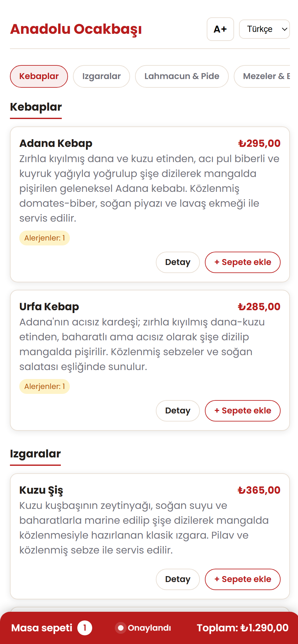
Task: Open Detay for Kuzu Şiş
Action: (x=178, y=579)
